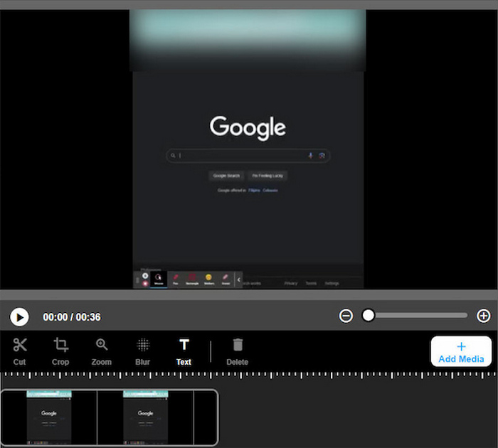Zoom out the timeline with minus icon
Image resolution: width=498 pixels, height=448 pixels.
[346, 316]
